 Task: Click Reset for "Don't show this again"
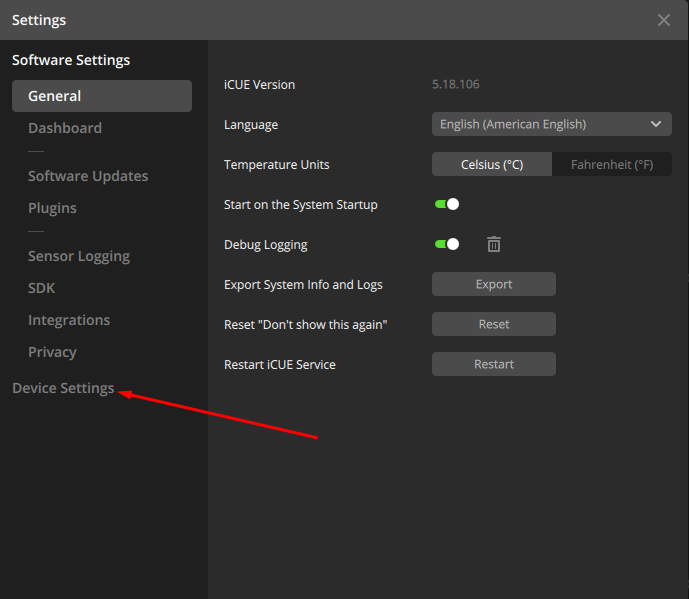coord(494,324)
